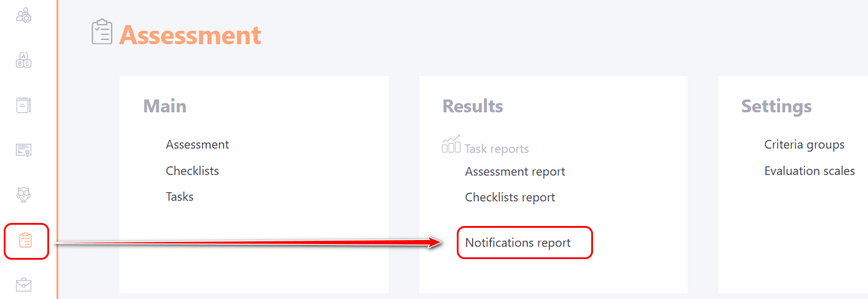Open the Checklists link
This screenshot has height=299, width=868.
point(192,171)
